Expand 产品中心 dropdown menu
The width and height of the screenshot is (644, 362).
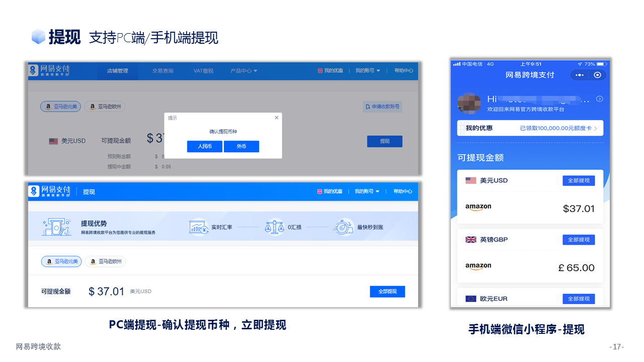coord(244,71)
